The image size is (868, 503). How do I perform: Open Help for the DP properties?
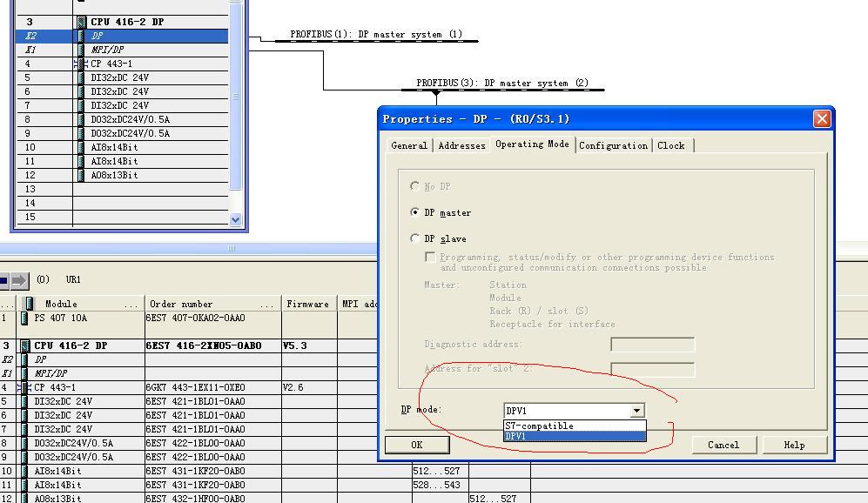coord(794,445)
